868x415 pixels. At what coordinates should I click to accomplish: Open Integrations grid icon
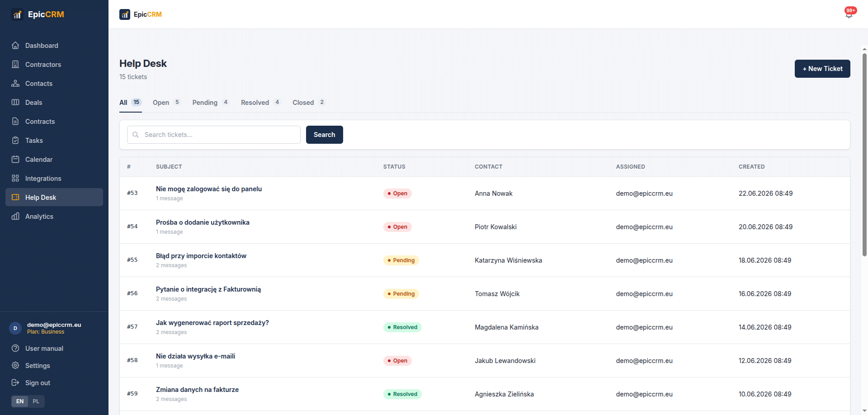(x=15, y=178)
